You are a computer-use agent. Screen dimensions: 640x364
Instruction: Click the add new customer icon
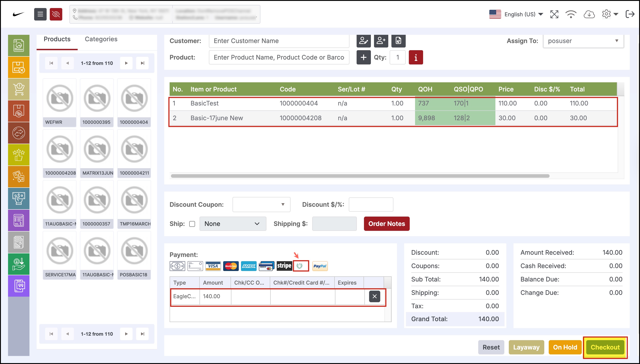point(381,41)
